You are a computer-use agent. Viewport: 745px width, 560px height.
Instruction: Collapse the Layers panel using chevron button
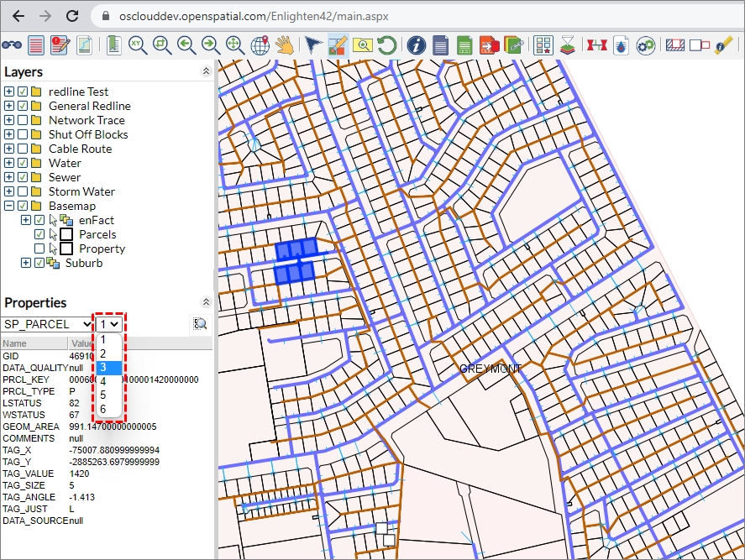click(x=206, y=72)
